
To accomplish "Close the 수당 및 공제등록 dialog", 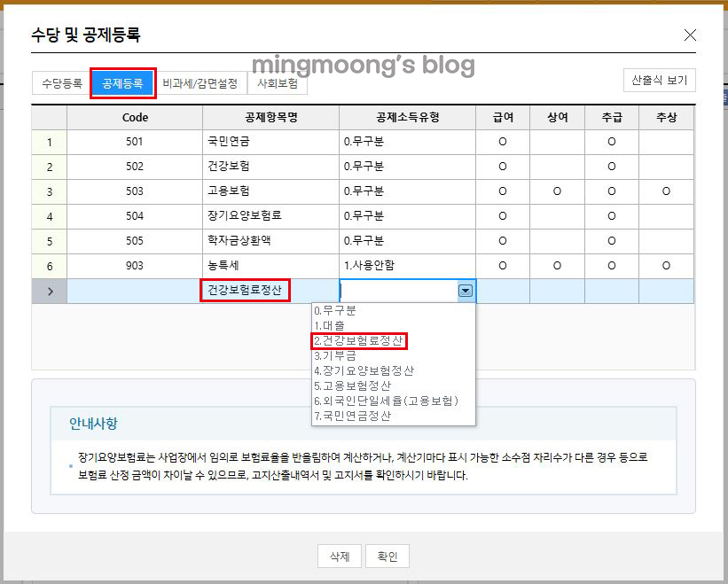I will pos(690,35).
